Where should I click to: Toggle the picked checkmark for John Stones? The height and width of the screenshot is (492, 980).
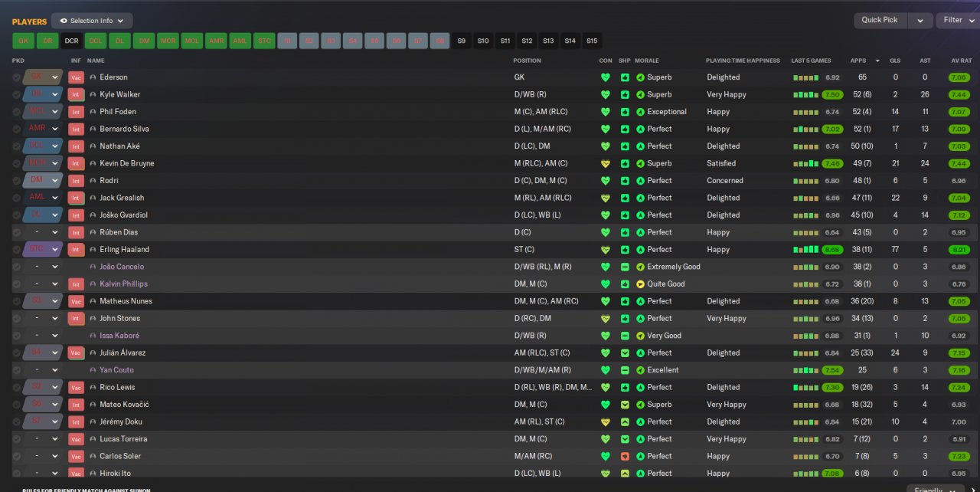tap(16, 319)
